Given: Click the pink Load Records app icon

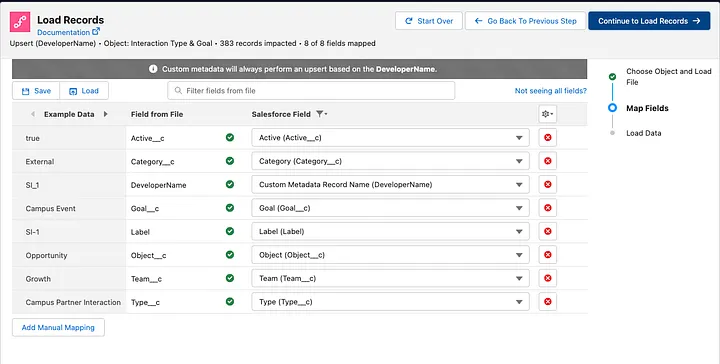Looking at the screenshot, I should point(20,22).
